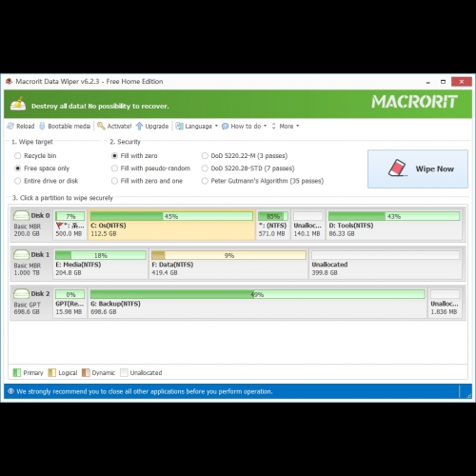The height and width of the screenshot is (476, 476).
Task: Click Reload in the toolbar
Action: [x=21, y=126]
